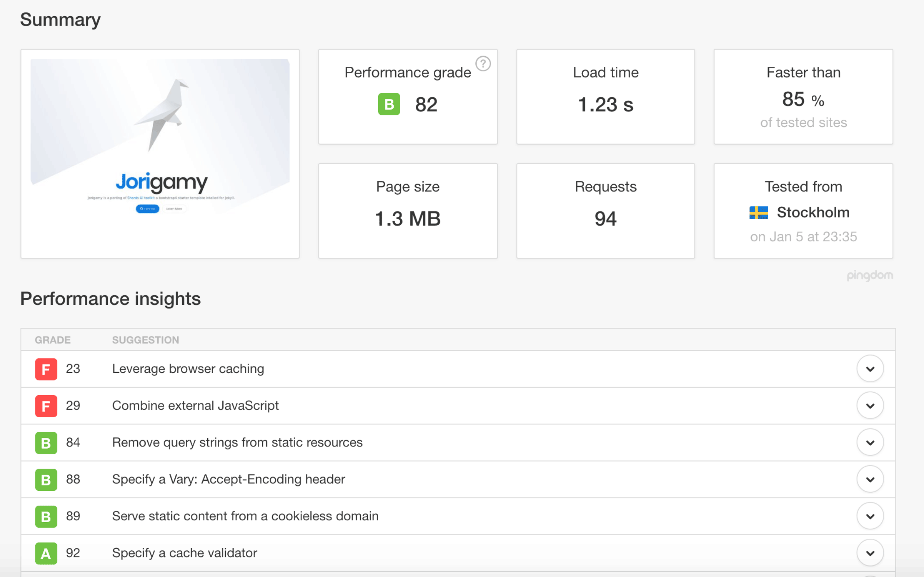Click the SUGGESTION column header
This screenshot has height=577, width=924.
coord(145,340)
